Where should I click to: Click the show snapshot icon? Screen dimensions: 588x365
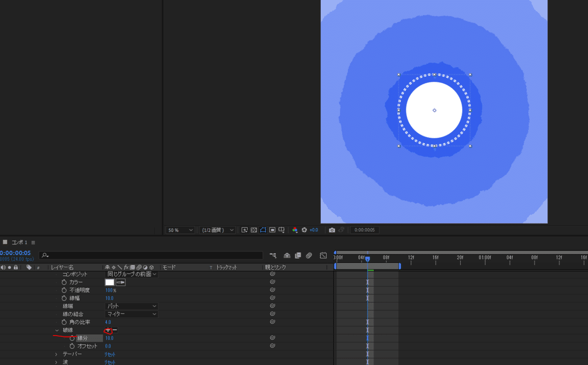click(x=342, y=230)
